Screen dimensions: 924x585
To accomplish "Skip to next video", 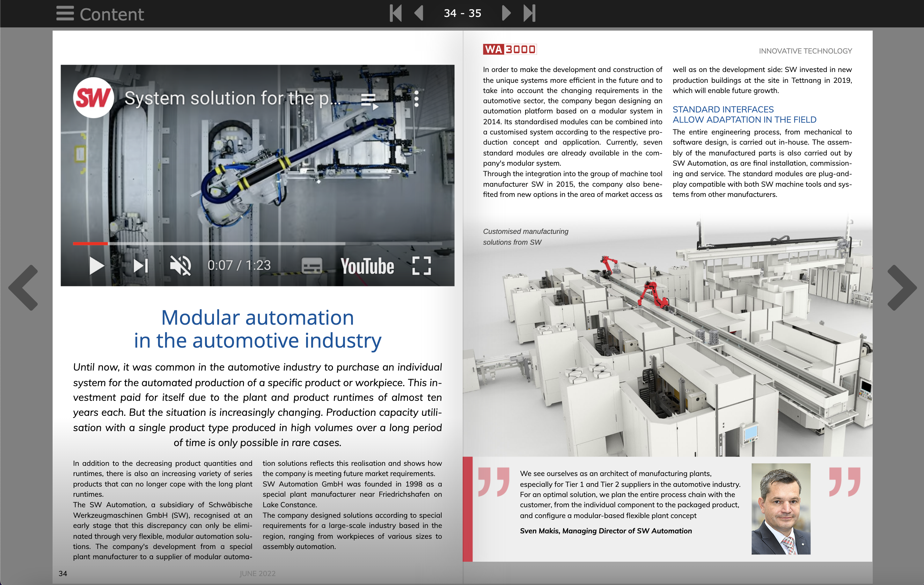I will click(141, 265).
